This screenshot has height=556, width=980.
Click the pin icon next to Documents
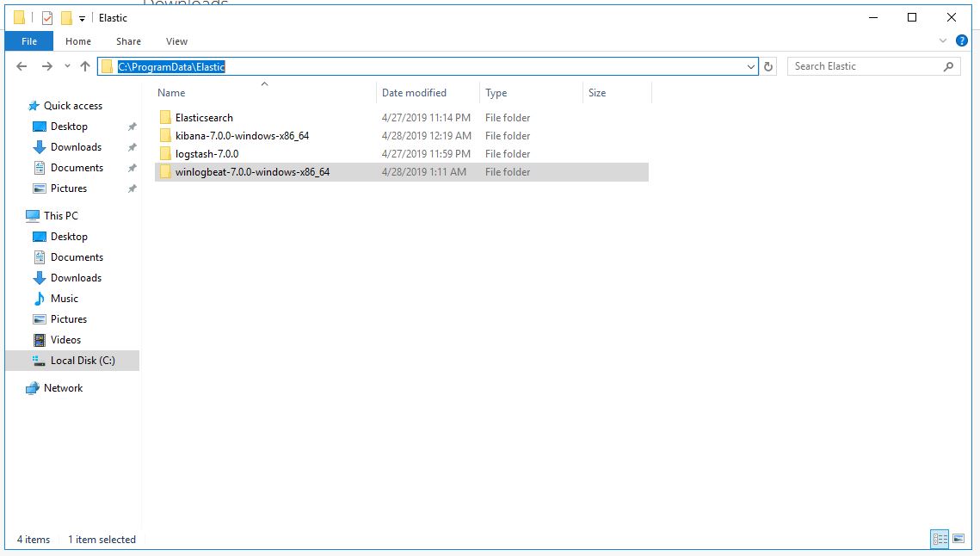point(132,168)
